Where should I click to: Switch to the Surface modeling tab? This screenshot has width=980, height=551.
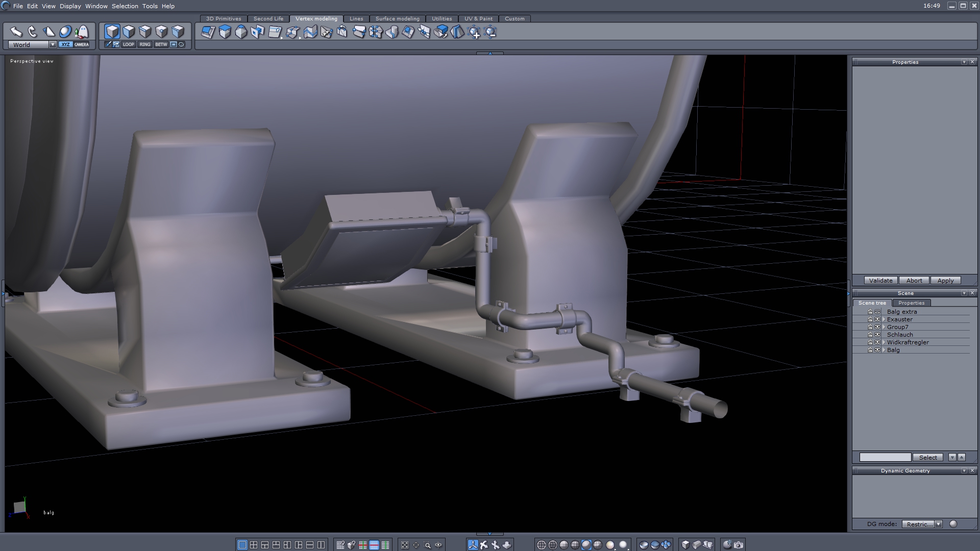[397, 18]
